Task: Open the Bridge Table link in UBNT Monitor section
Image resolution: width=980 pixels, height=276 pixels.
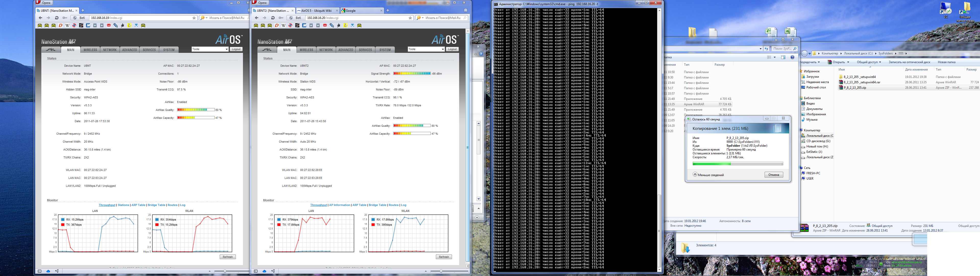Action: tap(156, 205)
